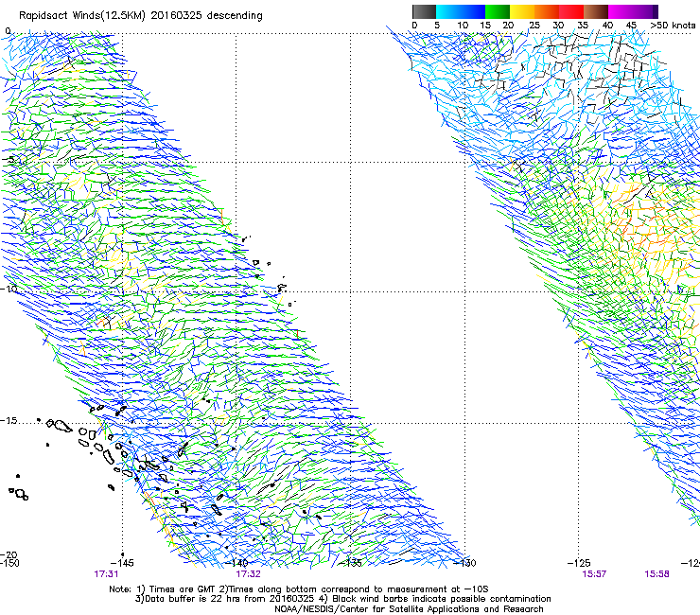This screenshot has width=700, height=615.
Task: Click the blue 10-15 knots legend swatch
Action: 473,11
